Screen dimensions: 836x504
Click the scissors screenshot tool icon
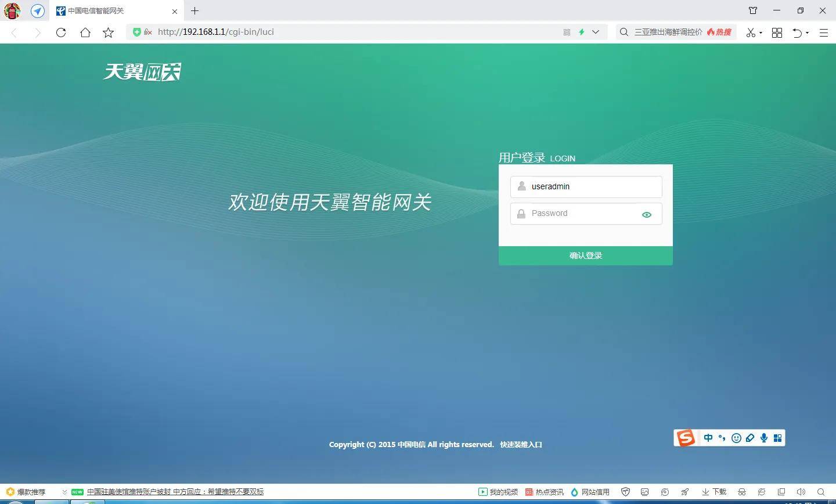(x=751, y=33)
